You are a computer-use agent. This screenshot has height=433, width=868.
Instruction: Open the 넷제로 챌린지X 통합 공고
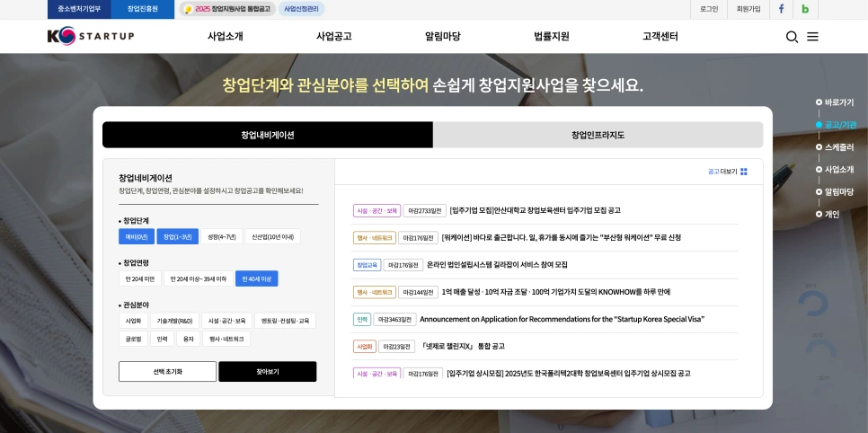[463, 346]
